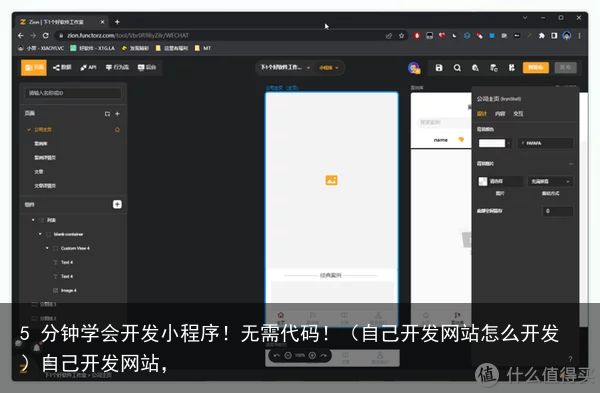
Task: Click the document-search icon in Zion toolbar
Action: (475, 68)
